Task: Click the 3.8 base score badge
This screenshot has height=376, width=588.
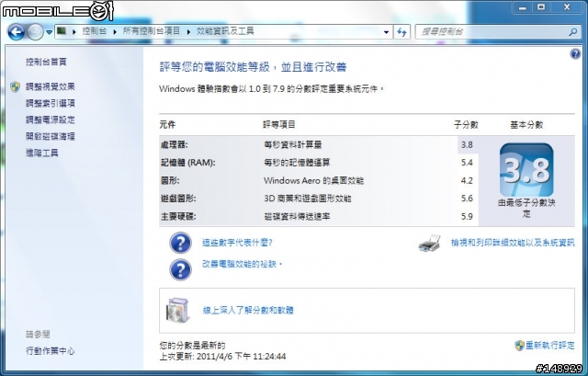Action: point(526,170)
